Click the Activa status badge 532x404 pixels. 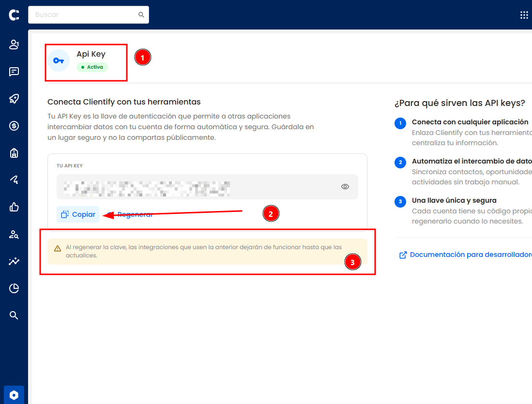(92, 67)
